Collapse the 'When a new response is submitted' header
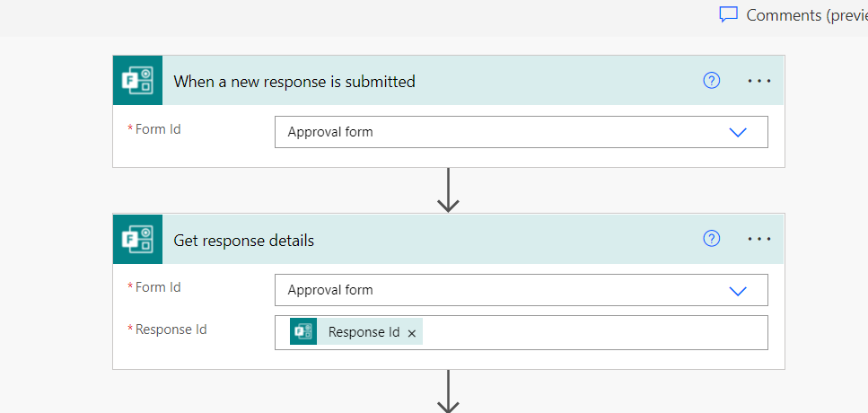 point(294,82)
